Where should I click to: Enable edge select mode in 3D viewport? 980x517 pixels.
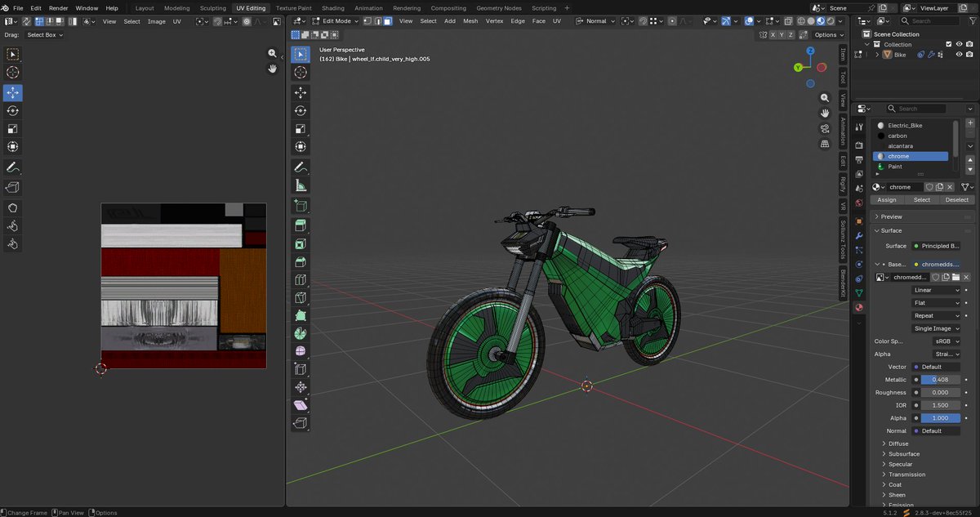tap(376, 20)
